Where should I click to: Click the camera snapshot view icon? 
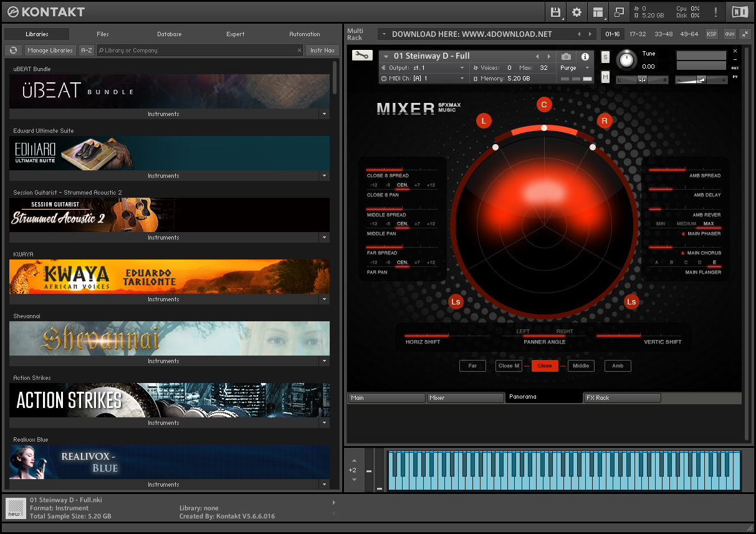[566, 57]
